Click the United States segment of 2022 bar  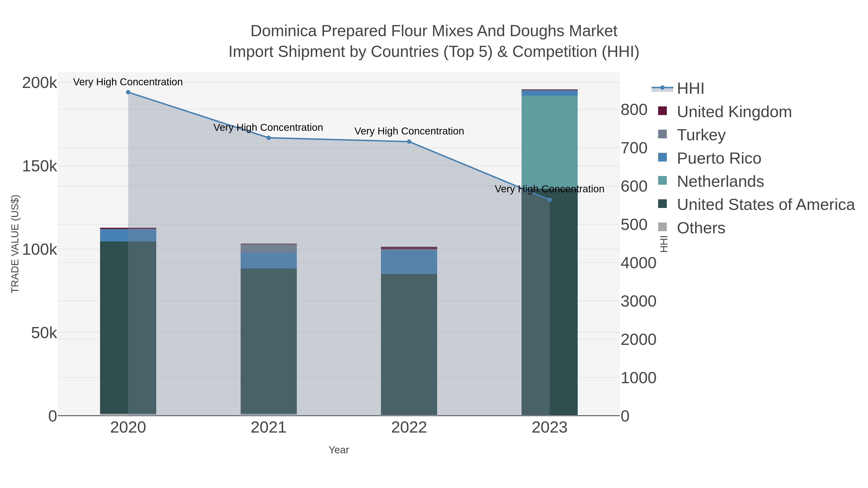[x=409, y=345]
